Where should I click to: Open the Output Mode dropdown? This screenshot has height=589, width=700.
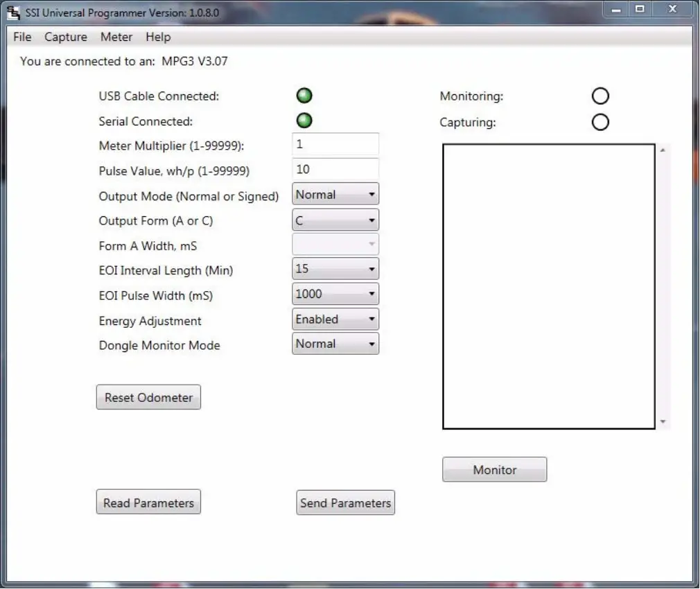(335, 195)
